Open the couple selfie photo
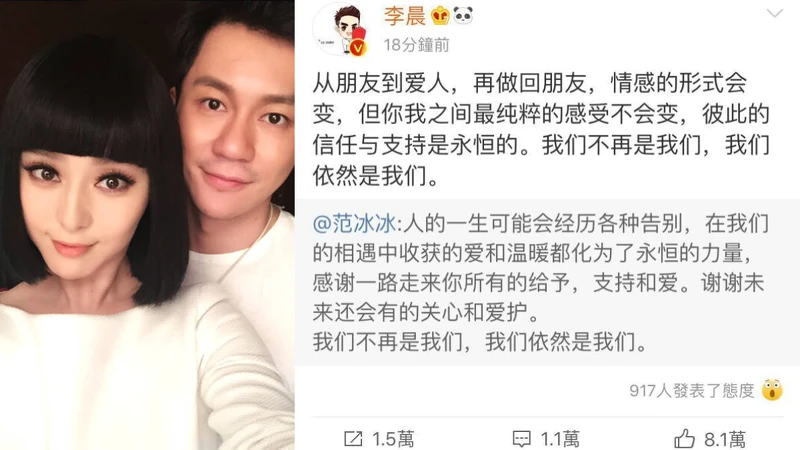This screenshot has height=450, width=800. click(x=147, y=225)
